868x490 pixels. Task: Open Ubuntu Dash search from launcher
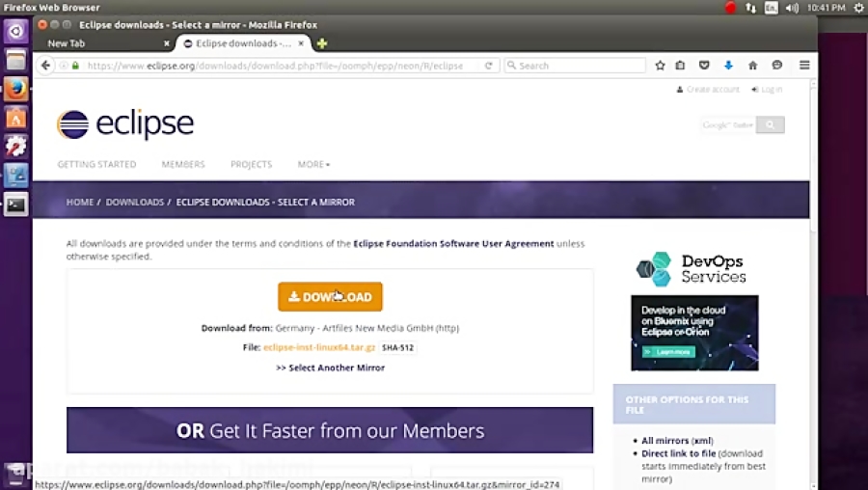point(15,31)
